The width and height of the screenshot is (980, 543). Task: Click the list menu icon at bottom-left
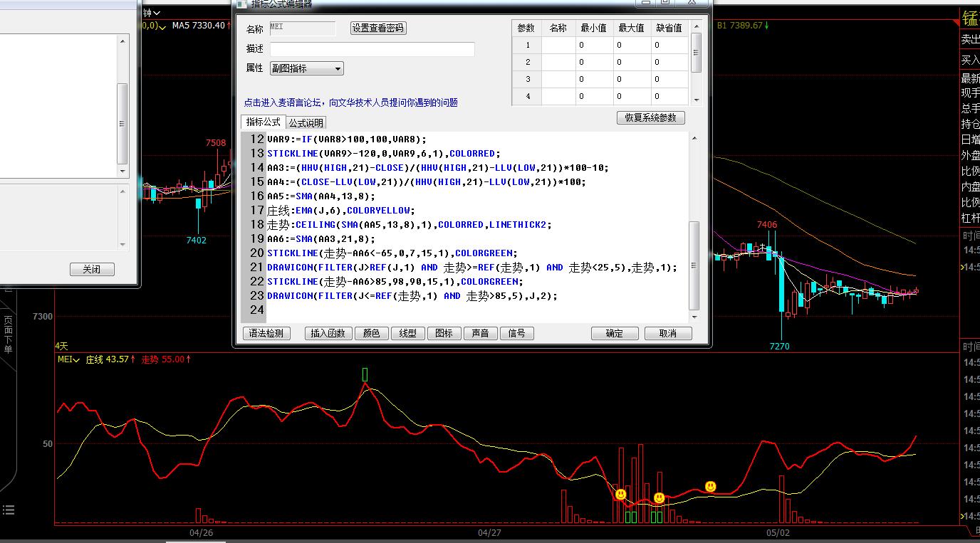coord(8,510)
